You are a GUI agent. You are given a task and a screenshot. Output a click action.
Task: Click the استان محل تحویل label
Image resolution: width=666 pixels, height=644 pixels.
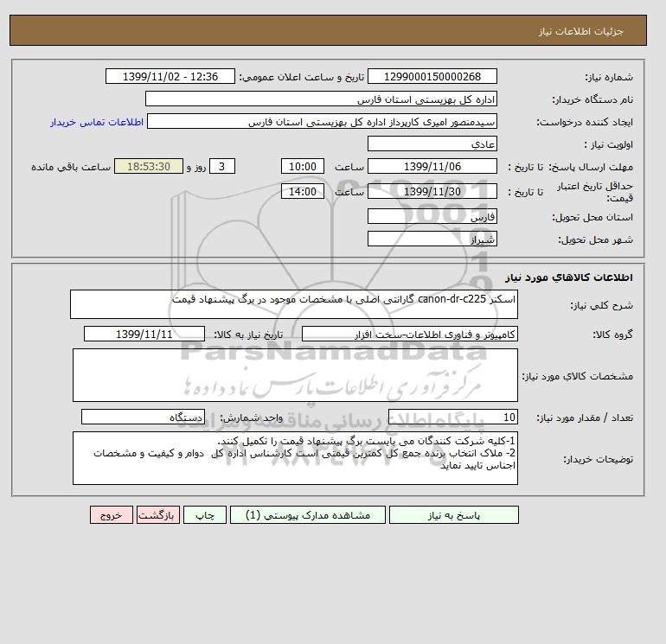tap(592, 217)
